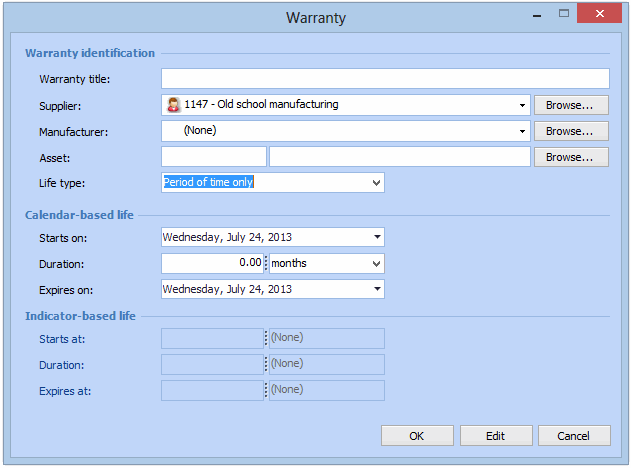Browse for a supplier

click(x=570, y=105)
